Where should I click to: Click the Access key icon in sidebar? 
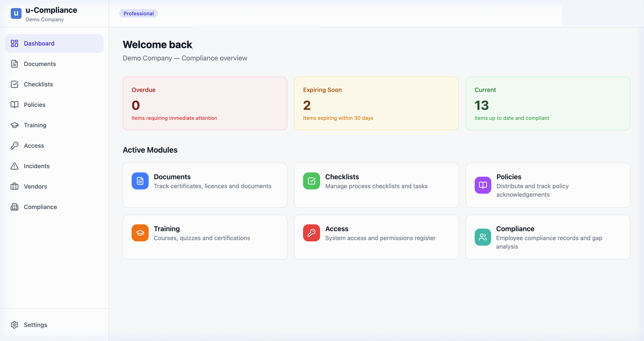pos(14,146)
